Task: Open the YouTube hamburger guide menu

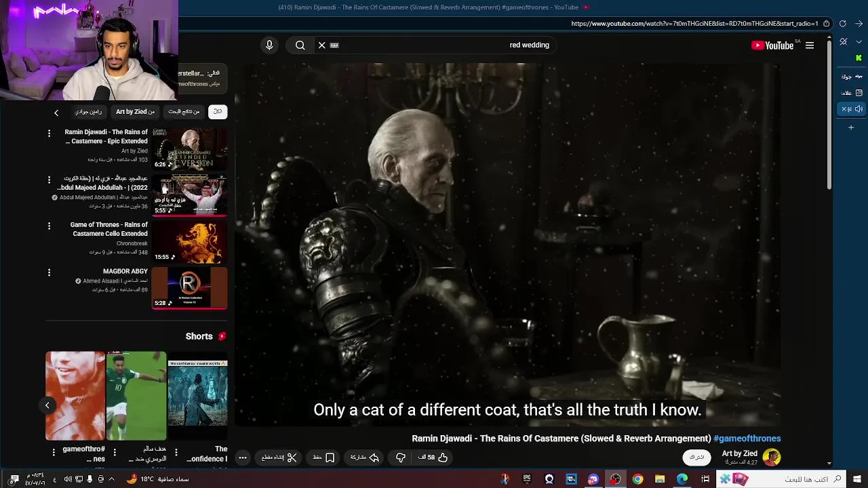Action: pyautogui.click(x=810, y=45)
